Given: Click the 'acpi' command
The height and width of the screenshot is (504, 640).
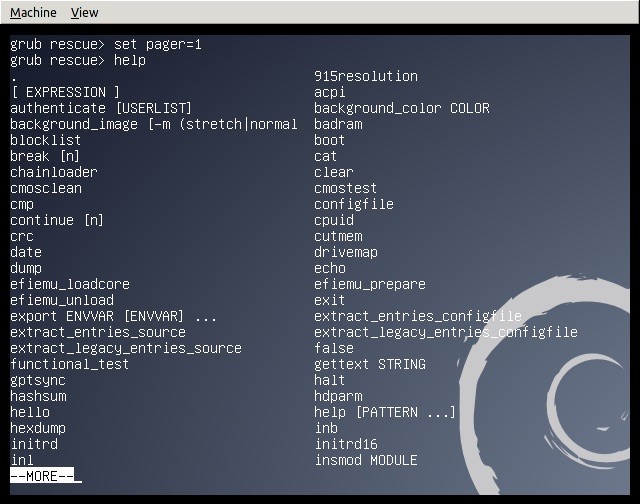Looking at the screenshot, I should pyautogui.click(x=330, y=92).
